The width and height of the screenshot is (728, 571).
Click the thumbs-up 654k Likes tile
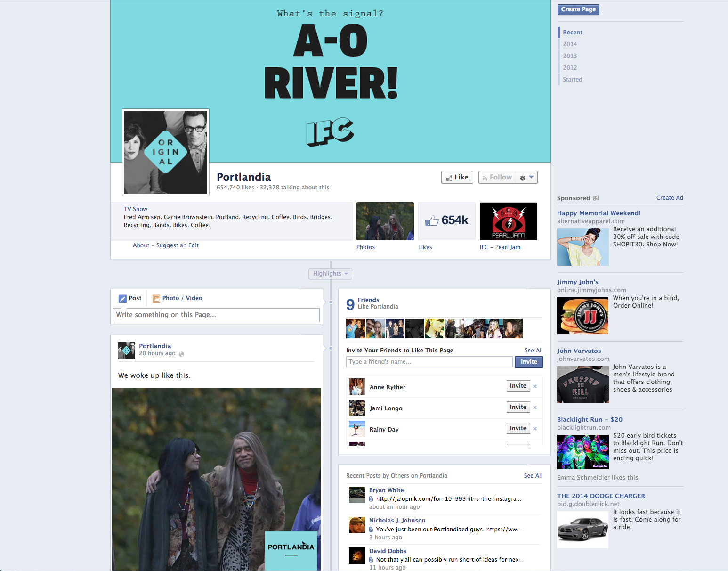(446, 221)
